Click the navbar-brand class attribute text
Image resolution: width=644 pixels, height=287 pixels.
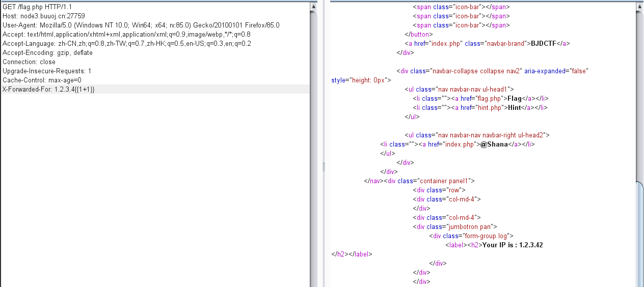pyautogui.click(x=496, y=43)
